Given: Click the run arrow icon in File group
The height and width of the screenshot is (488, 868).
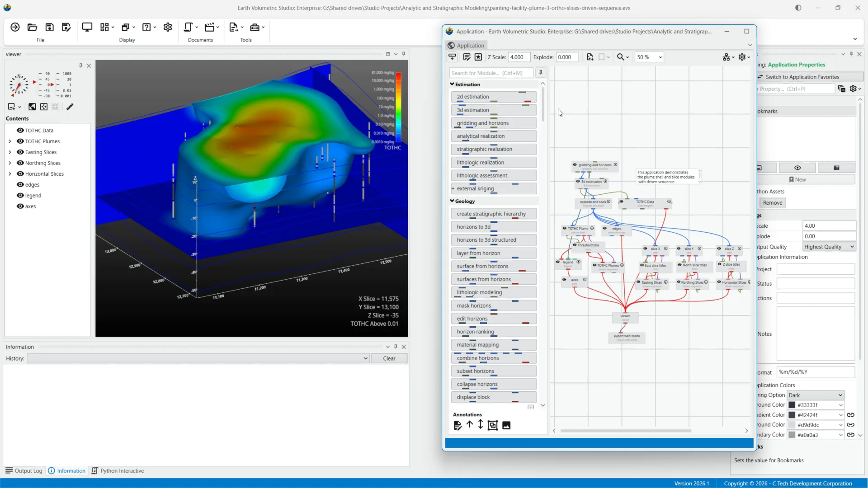Looking at the screenshot, I should coord(15,27).
